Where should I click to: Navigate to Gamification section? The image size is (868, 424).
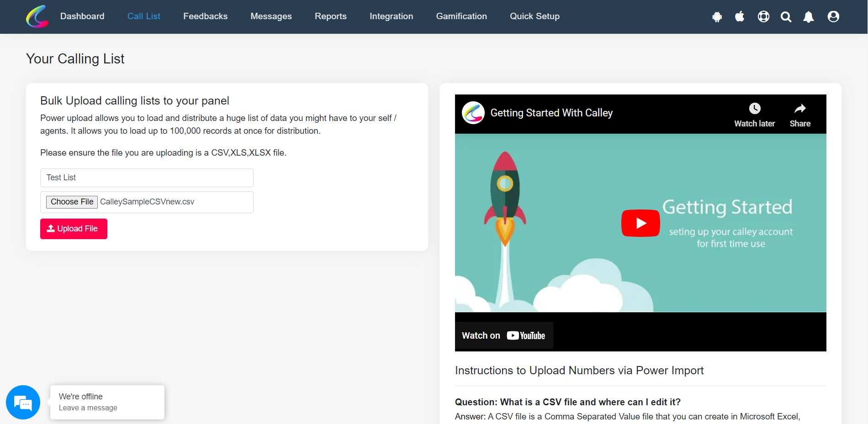[461, 16]
